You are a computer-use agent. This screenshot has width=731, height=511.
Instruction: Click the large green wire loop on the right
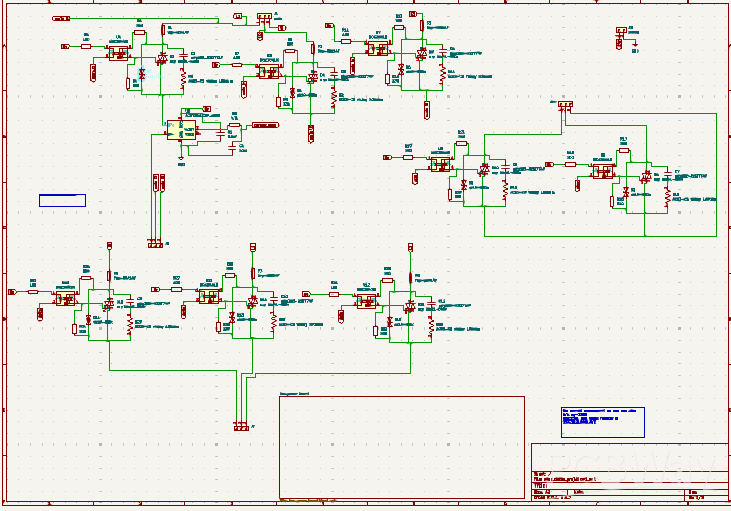pyautogui.click(x=716, y=180)
